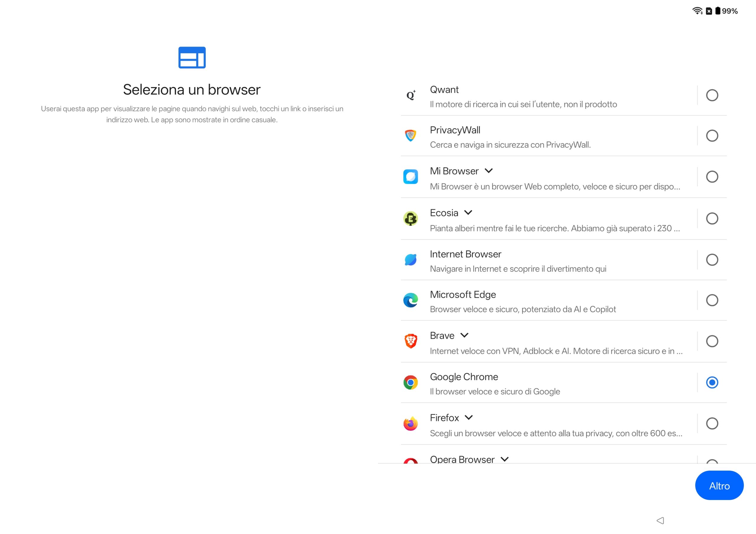Screen dimensions: 756x534
Task: Expand the Ecosia description chevron
Action: click(468, 212)
